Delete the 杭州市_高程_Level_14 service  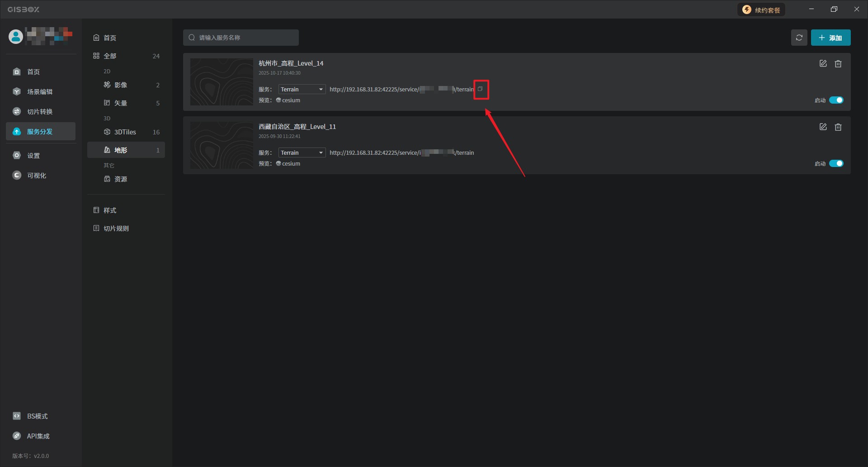click(x=838, y=64)
